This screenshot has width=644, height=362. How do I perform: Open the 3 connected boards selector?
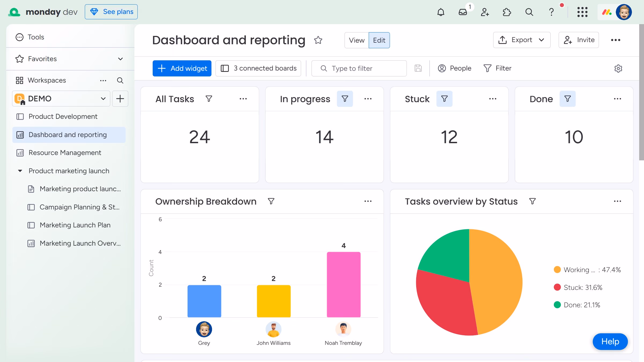(x=258, y=68)
